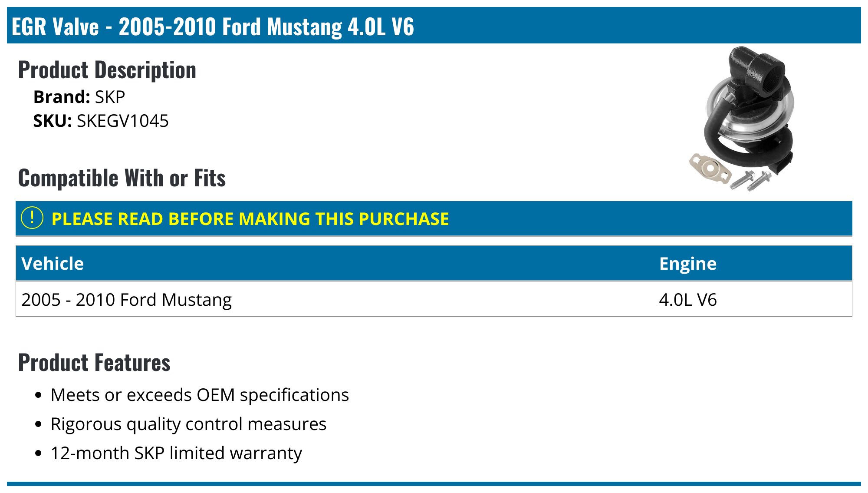
Task: Click the mounting bolts in product photo
Action: pos(751,181)
